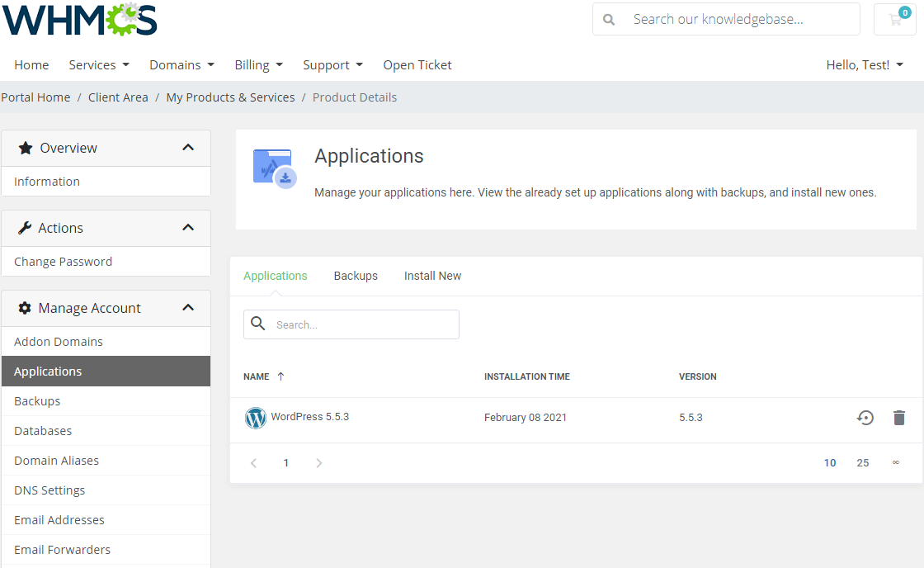Open Email Forwarders in the sidebar
924x568 pixels.
click(106, 550)
